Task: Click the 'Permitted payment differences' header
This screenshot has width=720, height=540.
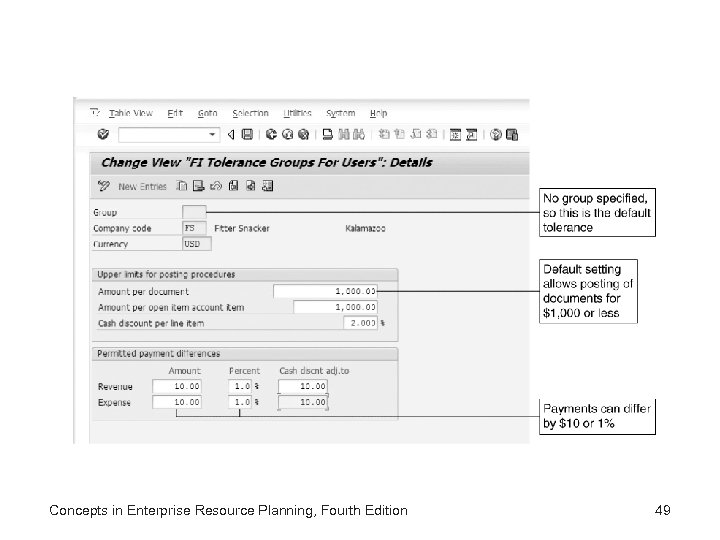Action: click(x=158, y=354)
